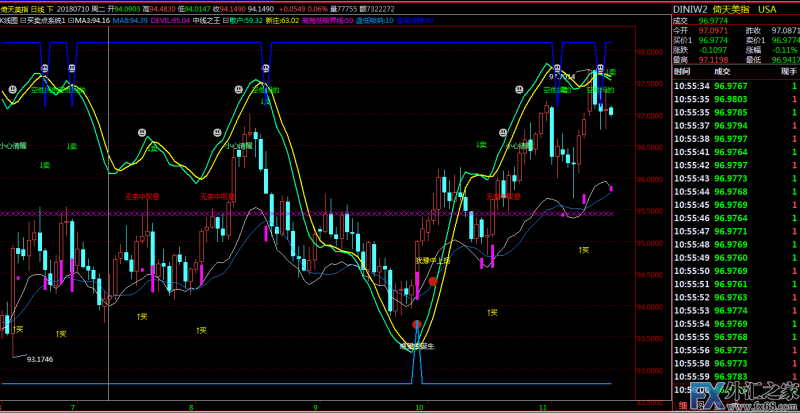The image size is (800, 413).
Task: Click the ↑买 signal above the 93.1746 label
Action: 18,328
